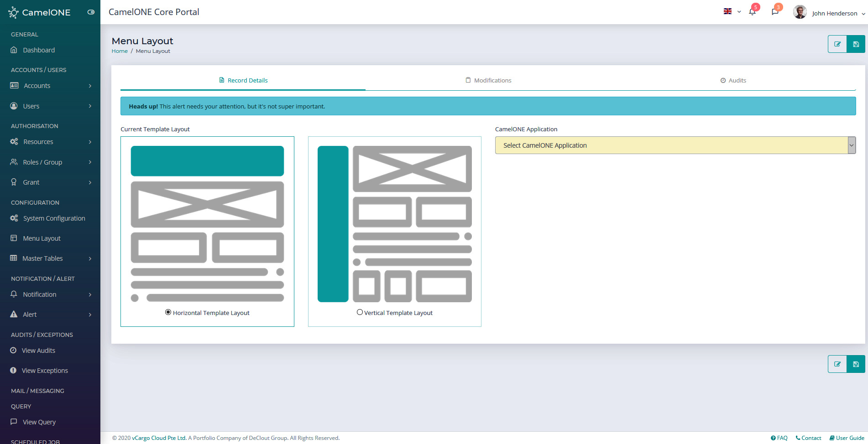Click the top save icon button
This screenshot has width=868, height=444.
coord(856,44)
